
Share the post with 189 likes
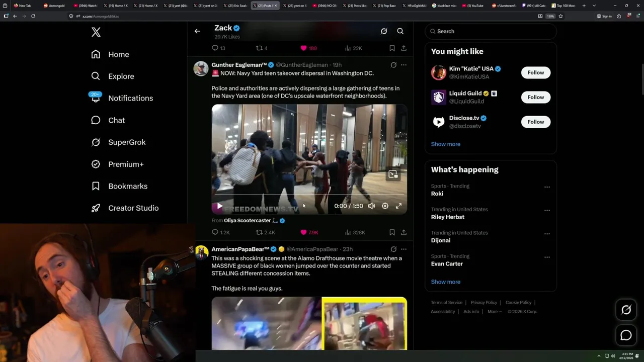click(404, 48)
